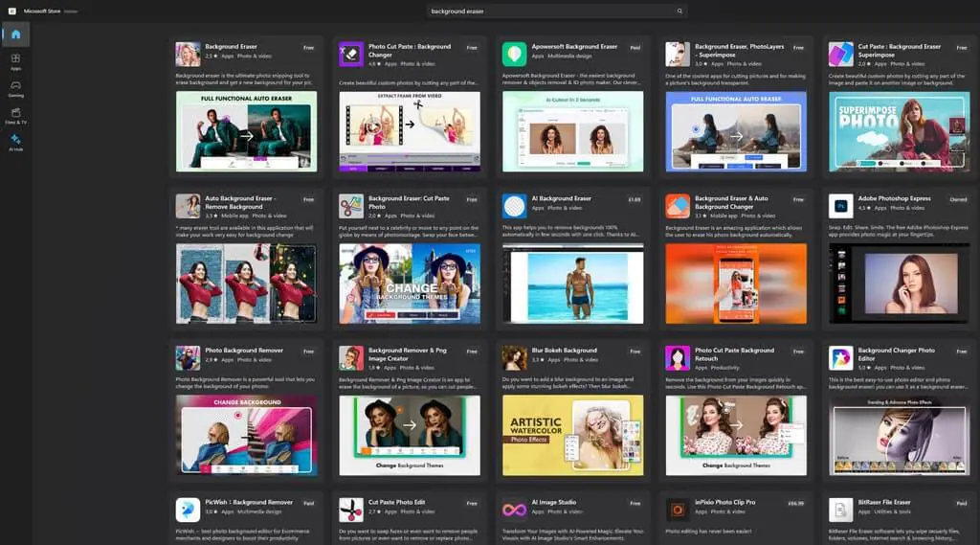Open the AI Background Eraser icon
Image resolution: width=980 pixels, height=545 pixels.
(x=514, y=206)
